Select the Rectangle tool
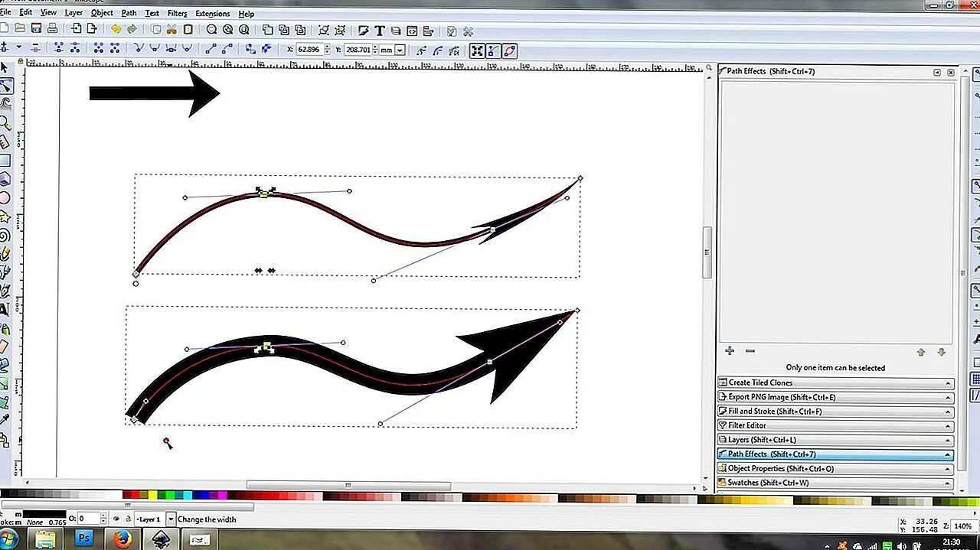 pos(5,161)
